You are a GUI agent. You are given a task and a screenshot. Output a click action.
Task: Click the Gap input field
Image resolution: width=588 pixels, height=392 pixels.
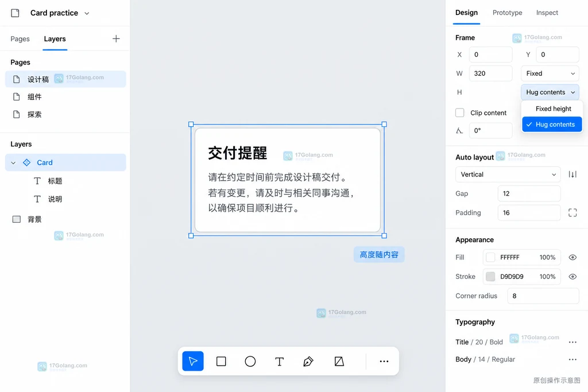[x=529, y=193]
